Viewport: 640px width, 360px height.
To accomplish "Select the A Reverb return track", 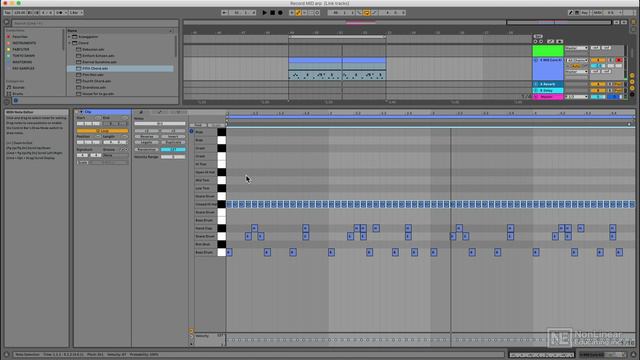I will (x=548, y=84).
